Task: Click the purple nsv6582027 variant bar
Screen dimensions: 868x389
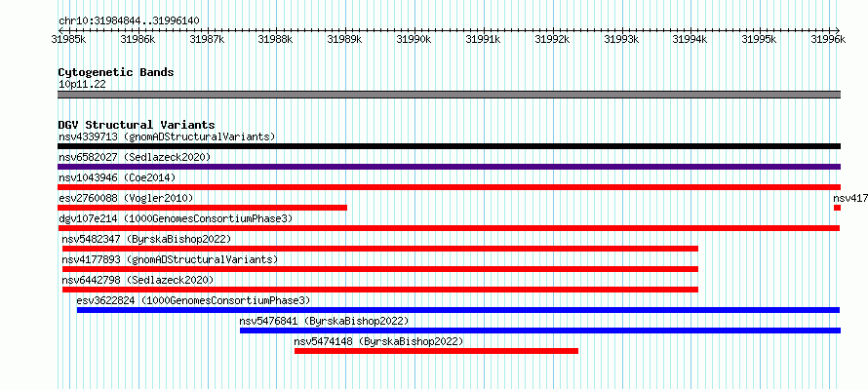Action: point(449,167)
